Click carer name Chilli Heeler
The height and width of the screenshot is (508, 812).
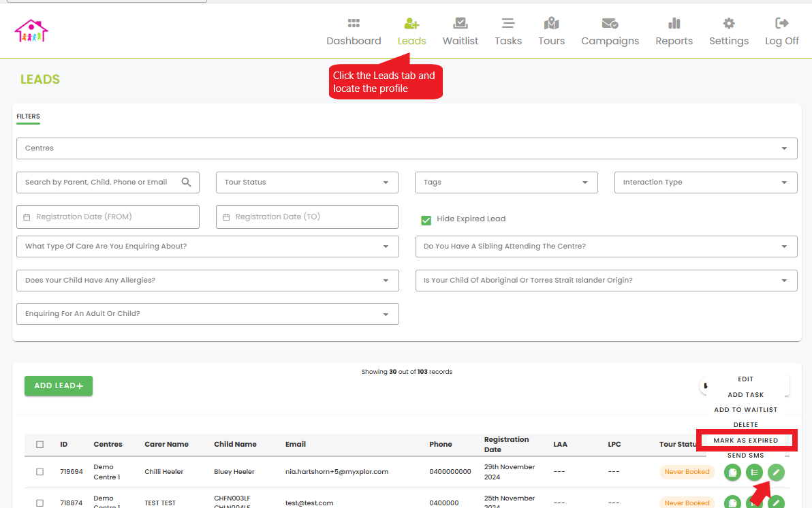coord(163,472)
